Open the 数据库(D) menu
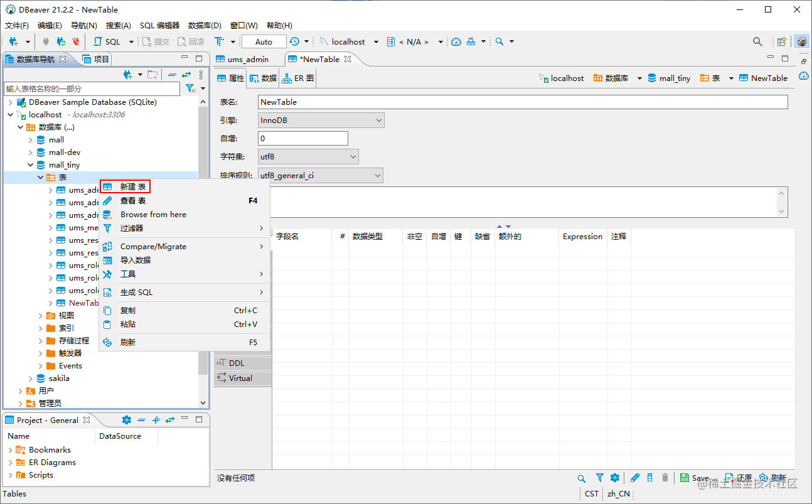This screenshot has height=504, width=812. (x=205, y=26)
